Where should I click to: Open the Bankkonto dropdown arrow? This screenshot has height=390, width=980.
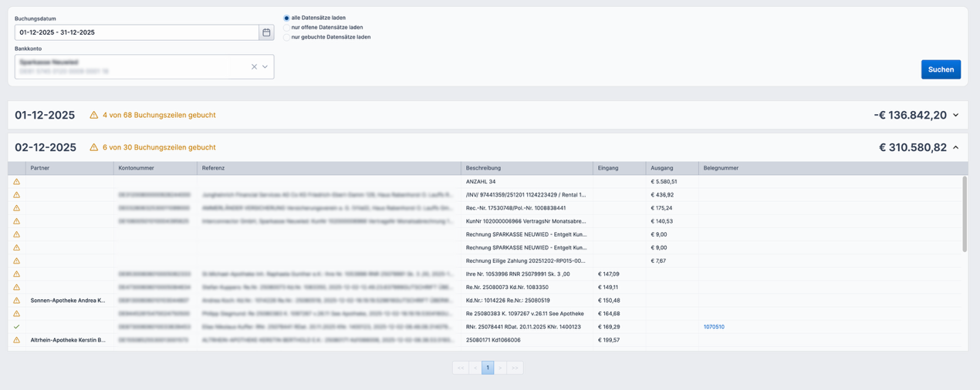(x=265, y=67)
